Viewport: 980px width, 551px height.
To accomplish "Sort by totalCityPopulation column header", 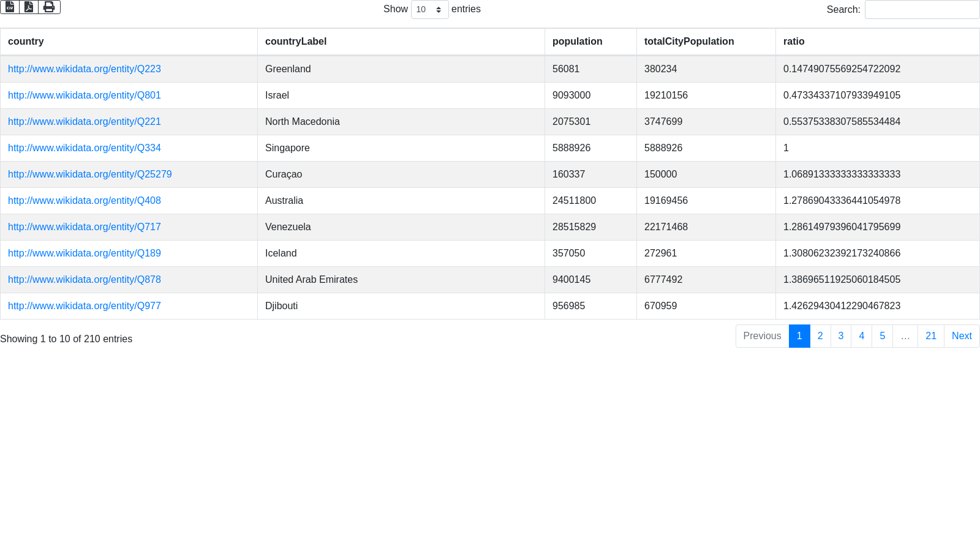I will [688, 42].
